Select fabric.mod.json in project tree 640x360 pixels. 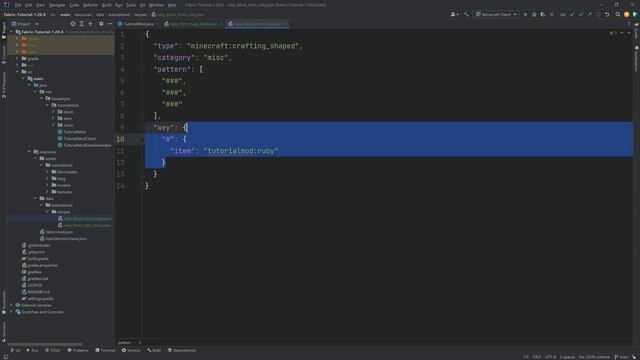tap(56, 232)
